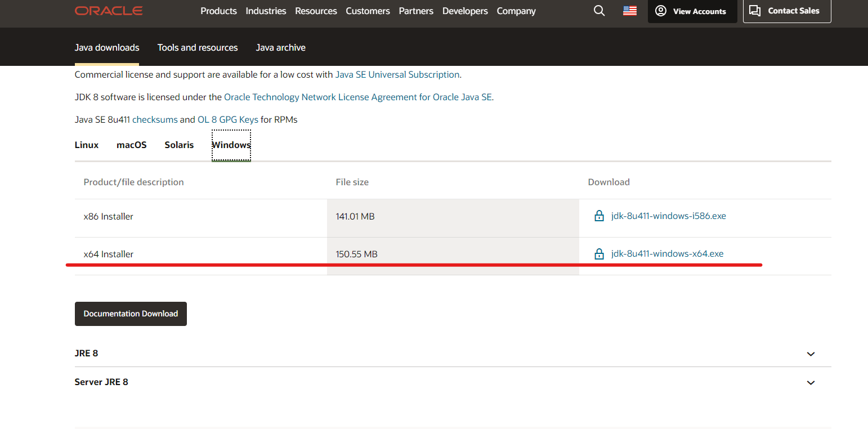Screen dimensions: 868x429
Task: Click the lock icon beside jdk-8u411-windows-x64.exe
Action: (x=599, y=254)
